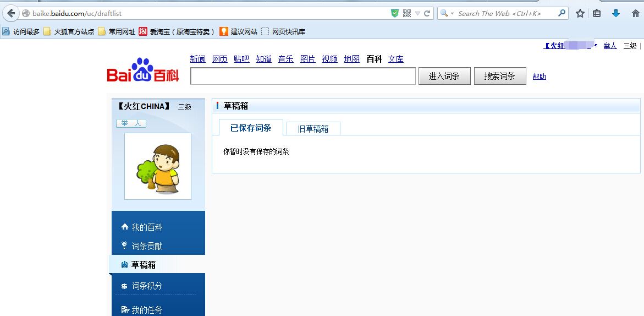Select 草稿箱 in sidebar
The image size is (644, 316).
(x=157, y=265)
